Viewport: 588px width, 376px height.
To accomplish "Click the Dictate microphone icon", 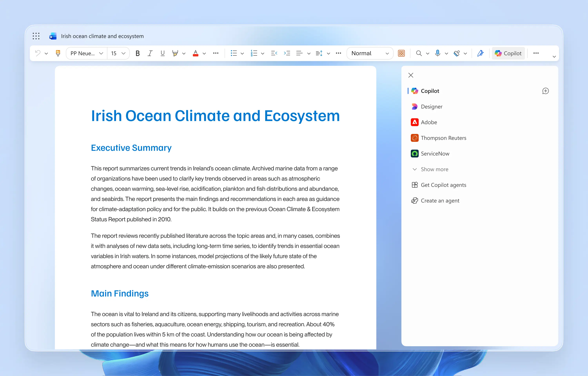I will click(437, 53).
